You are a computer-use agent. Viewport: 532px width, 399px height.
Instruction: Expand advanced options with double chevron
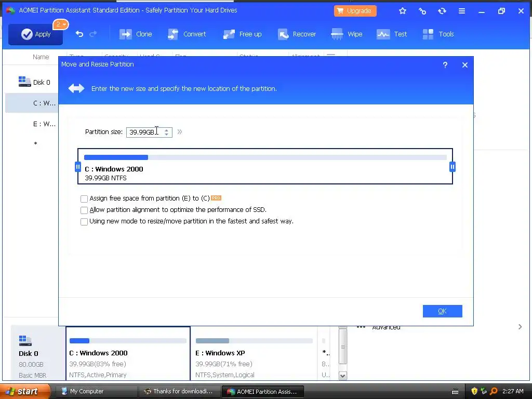pyautogui.click(x=179, y=131)
